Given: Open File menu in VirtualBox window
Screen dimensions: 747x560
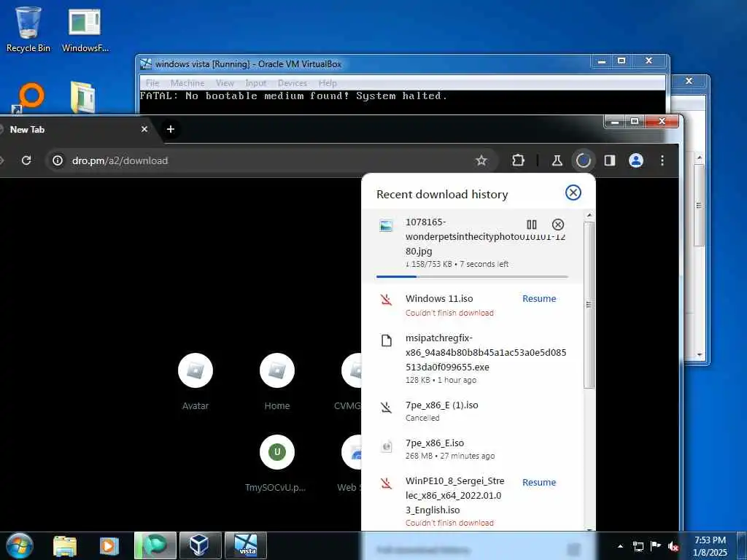Looking at the screenshot, I should [152, 83].
